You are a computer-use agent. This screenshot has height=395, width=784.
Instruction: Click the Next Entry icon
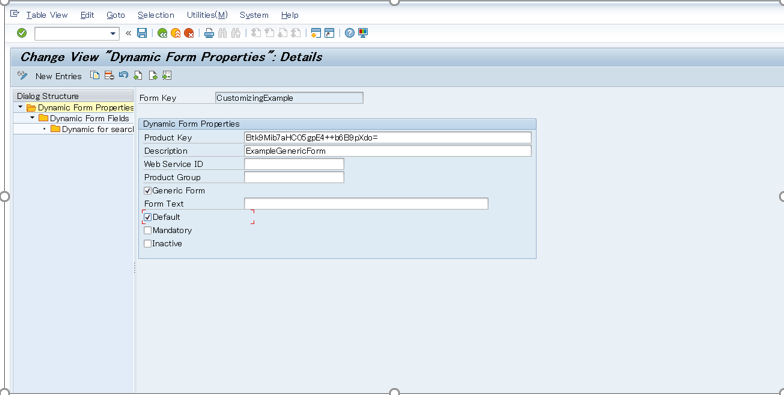(153, 76)
